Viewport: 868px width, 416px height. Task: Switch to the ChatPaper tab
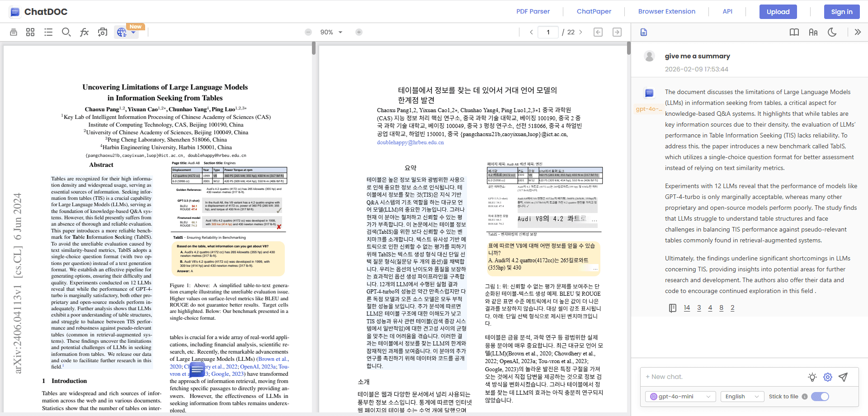(594, 11)
